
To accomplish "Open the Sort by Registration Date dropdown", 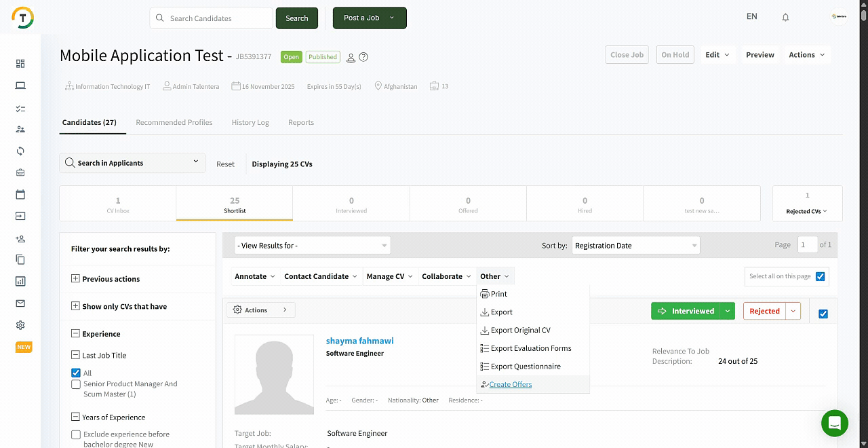I will [636, 246].
